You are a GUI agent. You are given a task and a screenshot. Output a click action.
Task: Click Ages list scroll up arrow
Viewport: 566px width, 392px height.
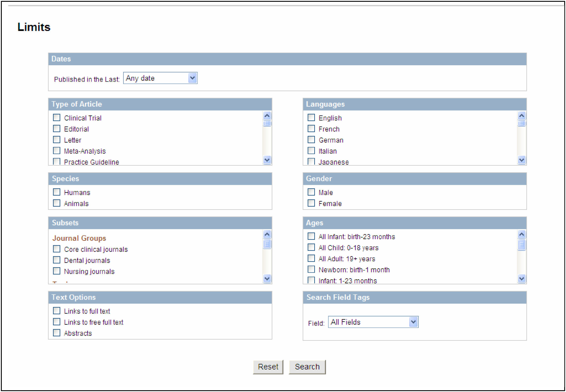coord(521,234)
